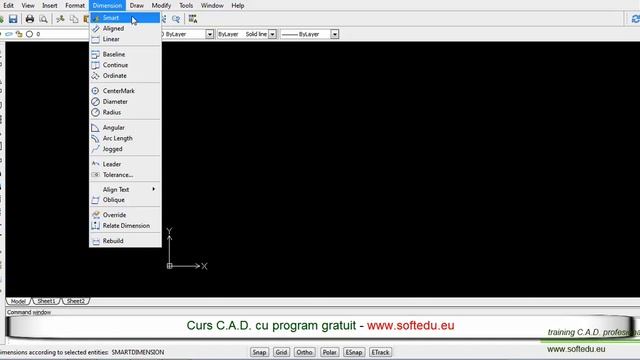Open the Draw menu
Viewport: 640px width, 360px height.
136,6
